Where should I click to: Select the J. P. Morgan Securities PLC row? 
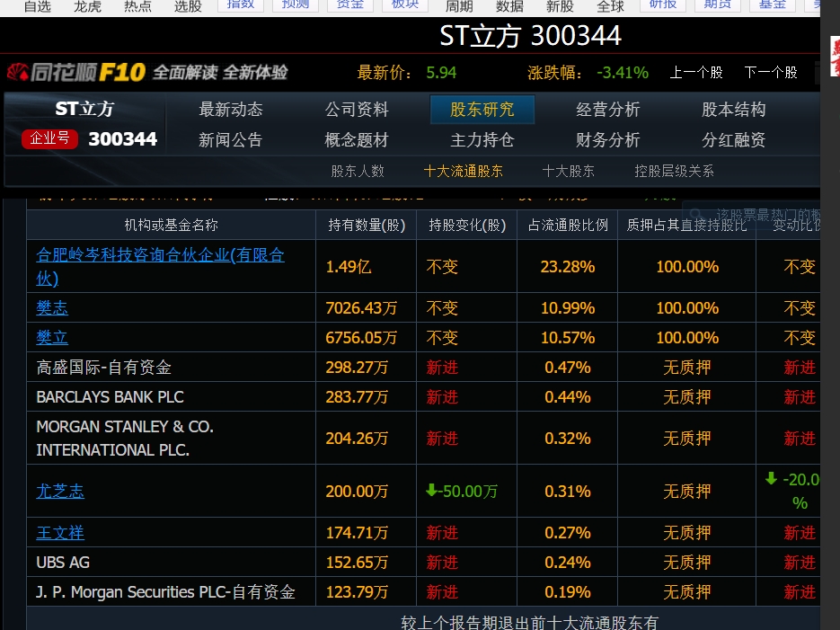(165, 592)
